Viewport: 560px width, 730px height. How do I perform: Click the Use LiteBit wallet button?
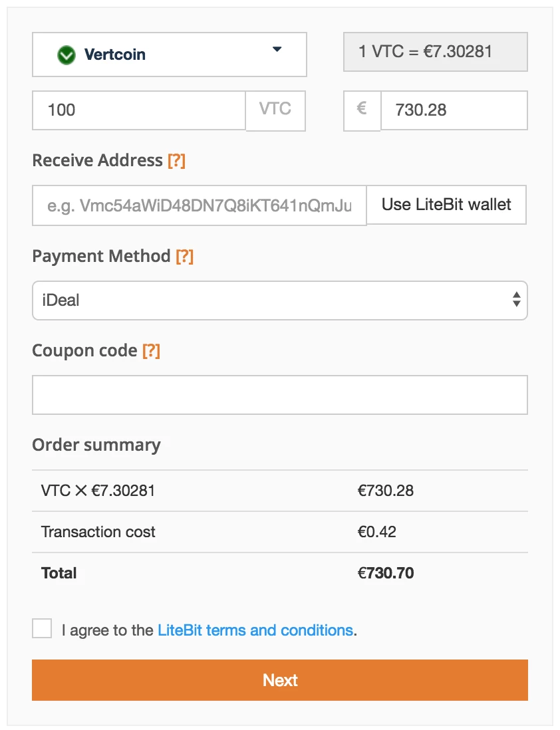pyautogui.click(x=446, y=205)
